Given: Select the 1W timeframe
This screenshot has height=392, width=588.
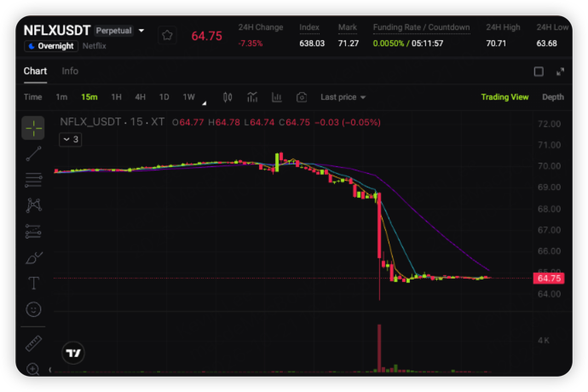Looking at the screenshot, I should 188,97.
